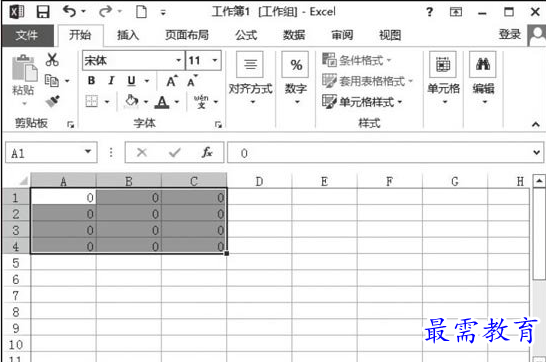Click the Borders icon
The width and height of the screenshot is (546, 362).
point(92,102)
